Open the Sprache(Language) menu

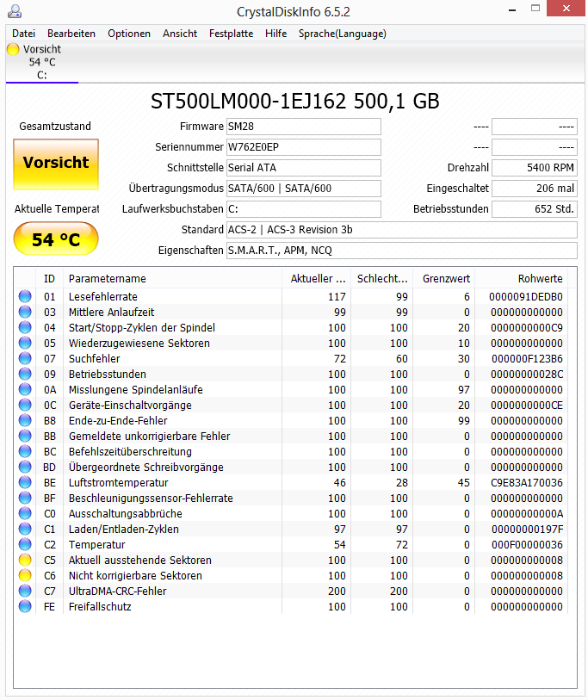pos(343,34)
